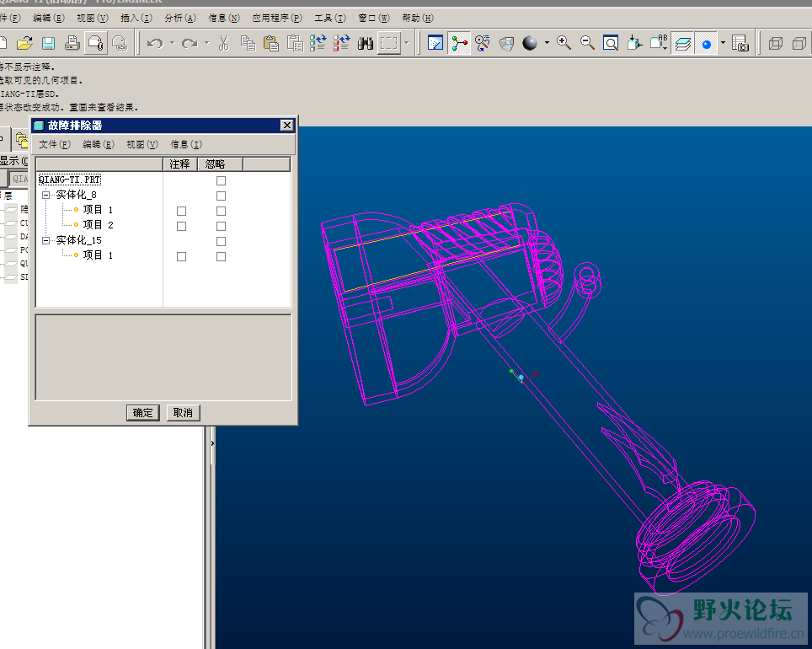
Task: Tick ignore checkbox for QIANG-TI.PRT
Action: pos(222,180)
